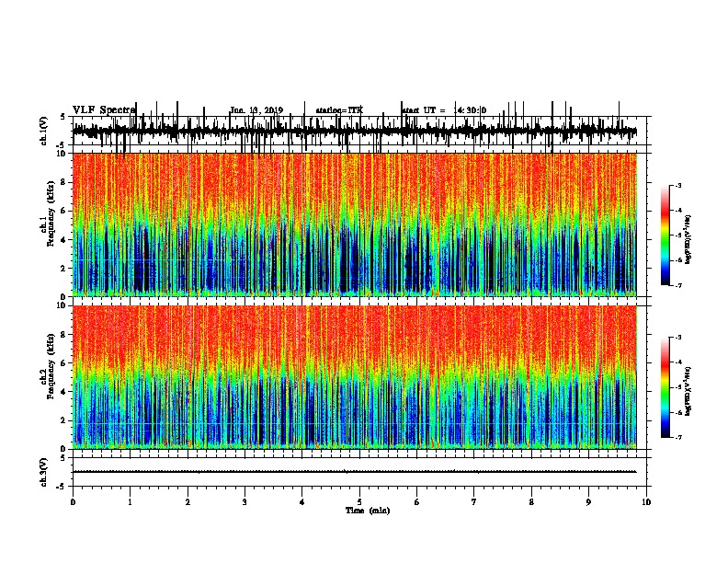Click time axis tick label "7"
The height and width of the screenshot is (563, 728).
point(474,502)
